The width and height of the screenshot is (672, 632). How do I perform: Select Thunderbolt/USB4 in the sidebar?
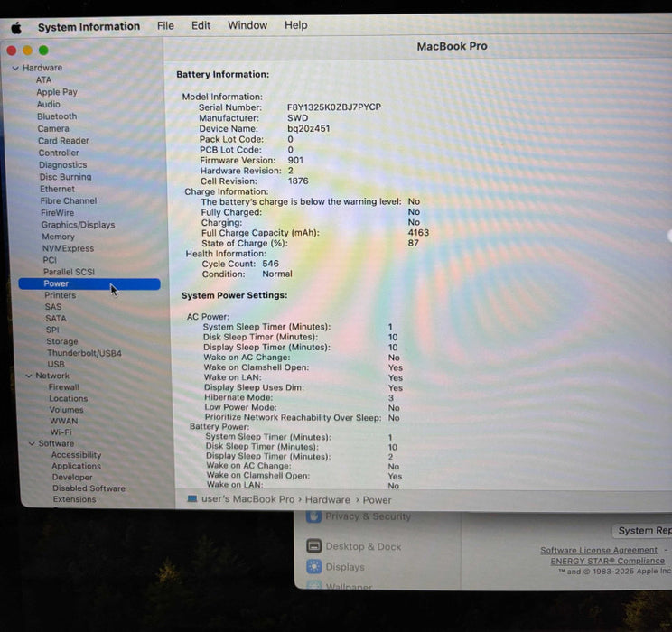(x=84, y=353)
